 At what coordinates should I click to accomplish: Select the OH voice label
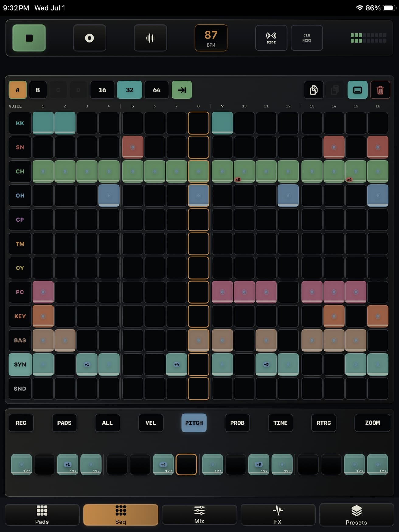click(x=20, y=195)
